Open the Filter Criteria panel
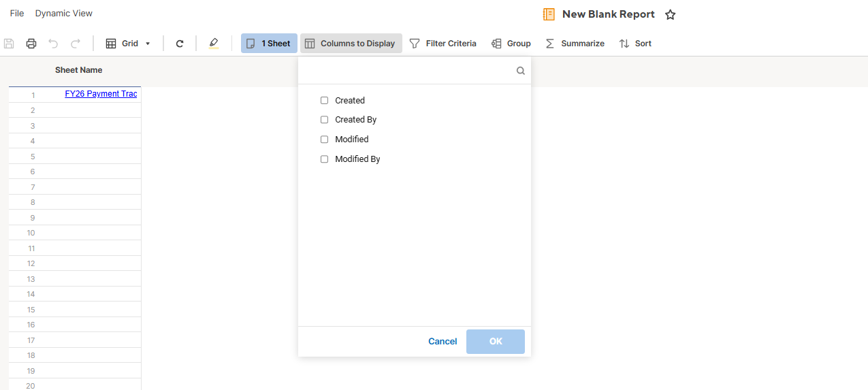The image size is (868, 390). [x=443, y=44]
